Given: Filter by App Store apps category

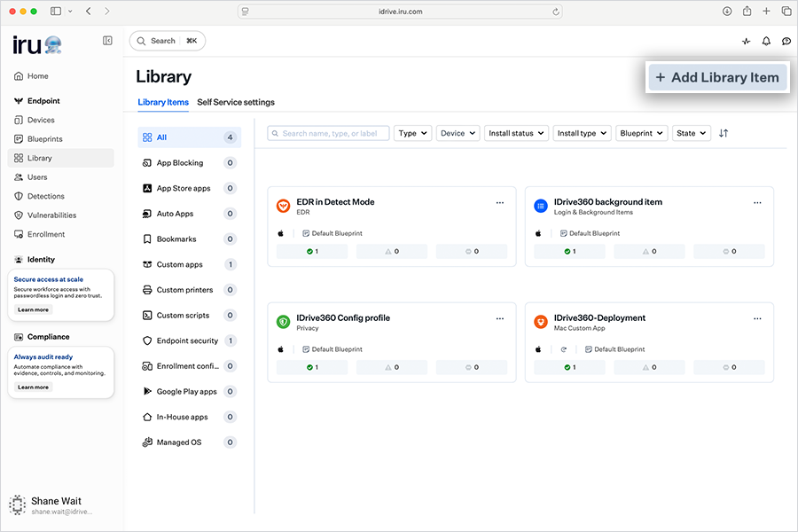Looking at the screenshot, I should click(190, 188).
